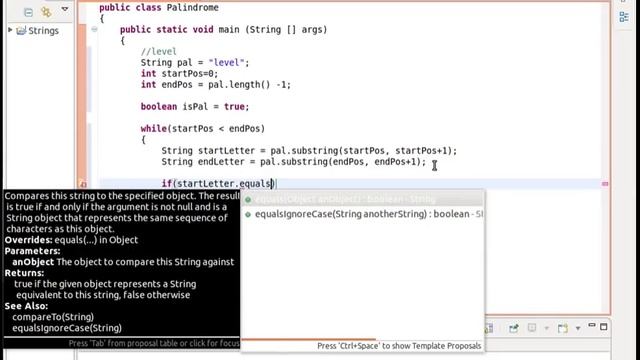The height and width of the screenshot is (360, 640).
Task: Click Display Selected Console icon
Action: (x=532, y=328)
